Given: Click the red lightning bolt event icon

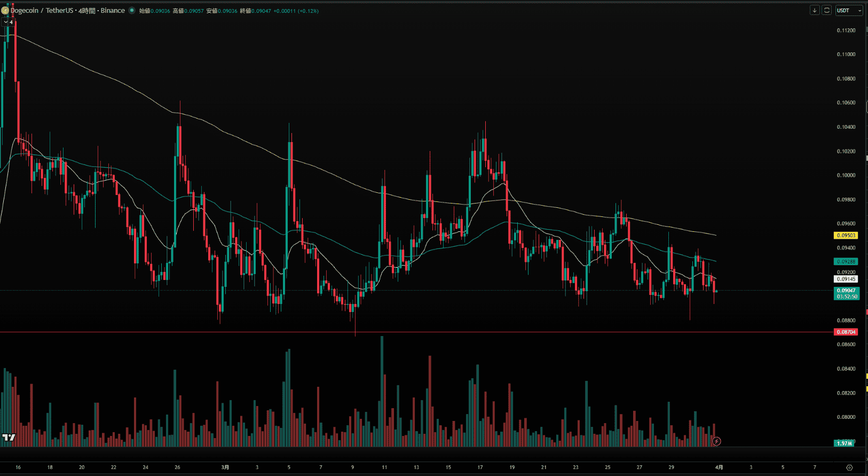Looking at the screenshot, I should click(717, 441).
